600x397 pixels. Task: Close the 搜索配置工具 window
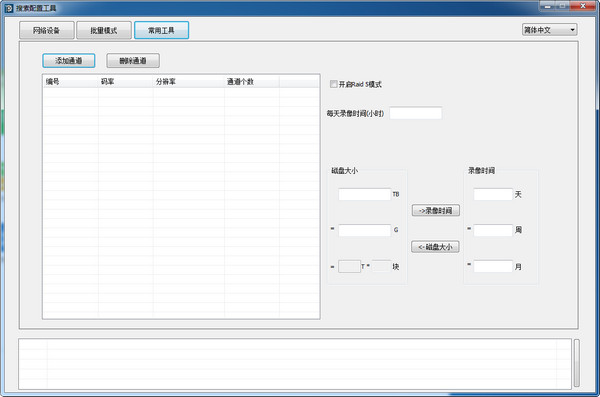(x=582, y=6)
